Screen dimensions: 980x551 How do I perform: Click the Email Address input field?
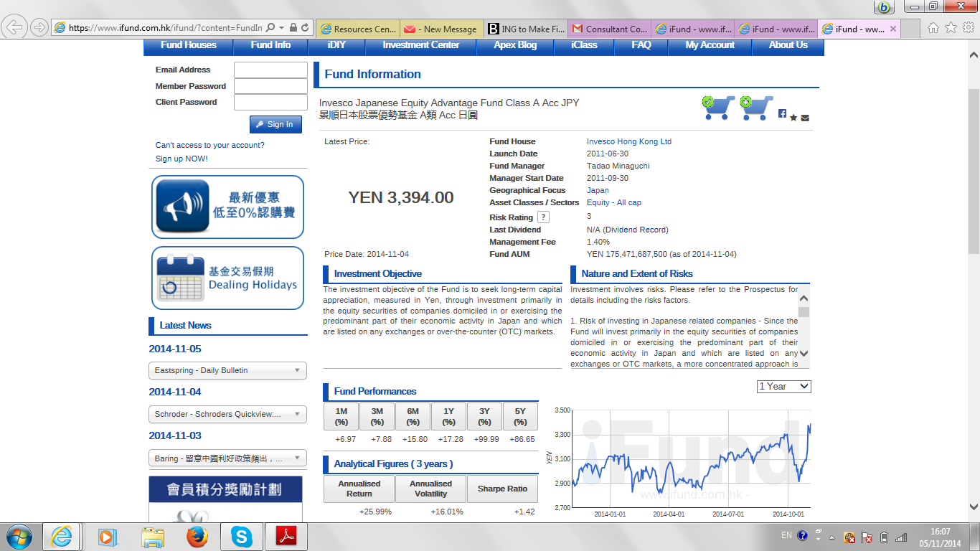click(270, 70)
